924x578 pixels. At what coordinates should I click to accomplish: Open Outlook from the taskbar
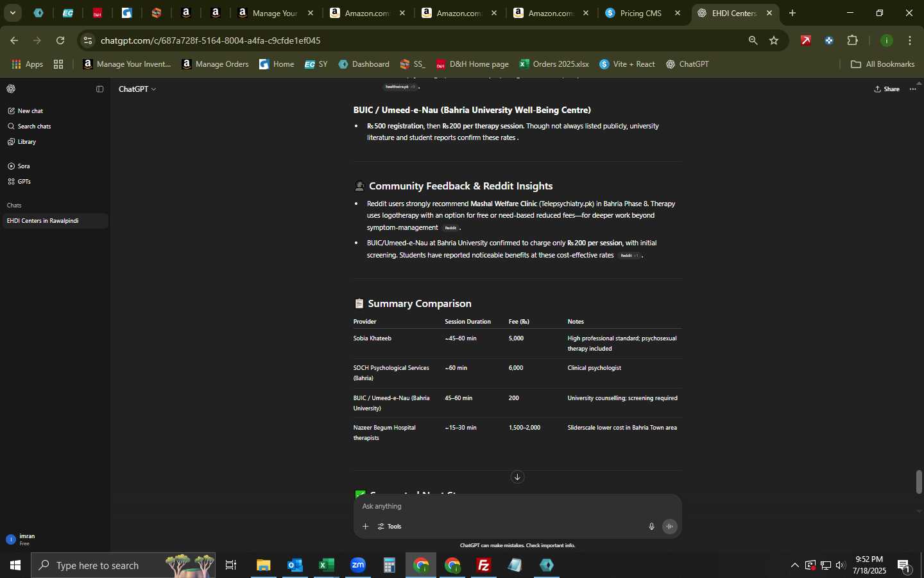pyautogui.click(x=295, y=565)
